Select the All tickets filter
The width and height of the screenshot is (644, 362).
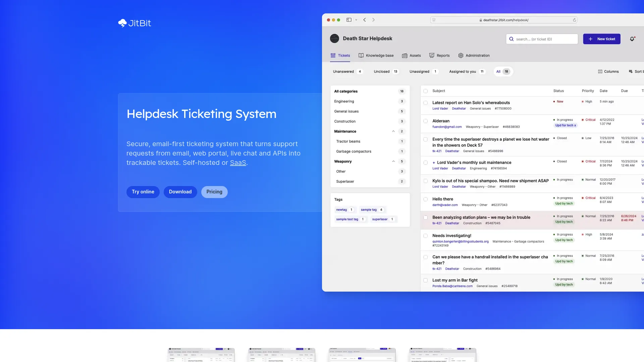click(x=503, y=72)
